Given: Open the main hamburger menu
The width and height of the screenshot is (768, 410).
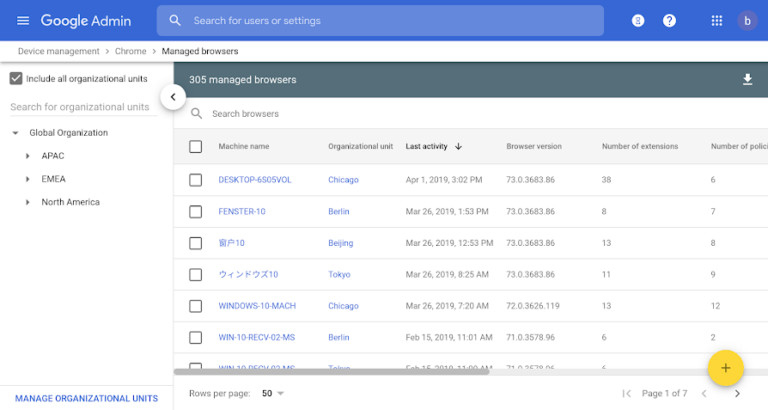Looking at the screenshot, I should coord(23,21).
